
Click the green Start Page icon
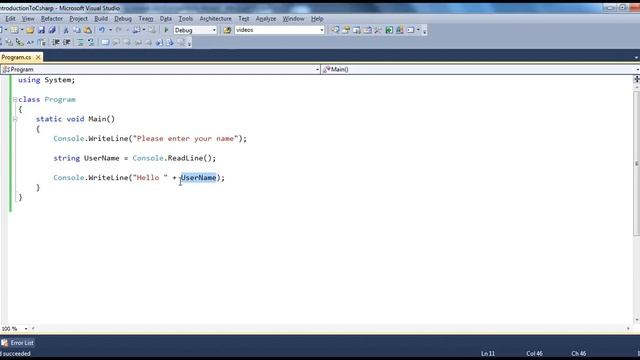click(389, 30)
